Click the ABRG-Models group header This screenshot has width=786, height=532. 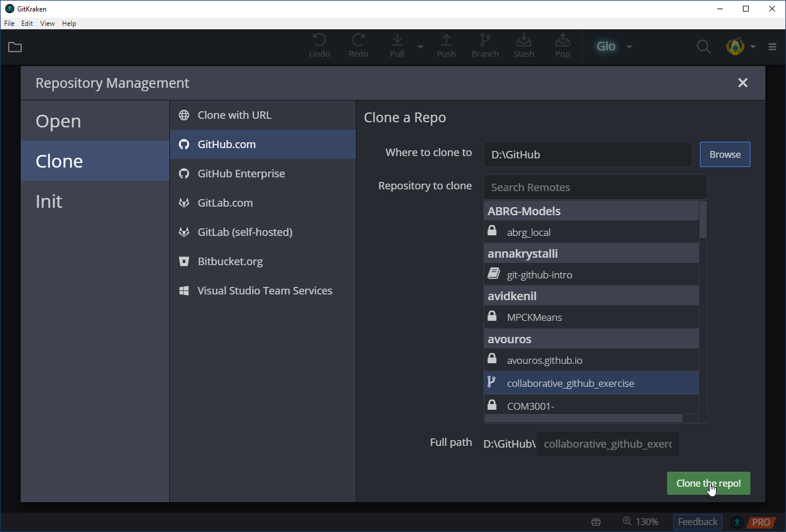point(591,211)
